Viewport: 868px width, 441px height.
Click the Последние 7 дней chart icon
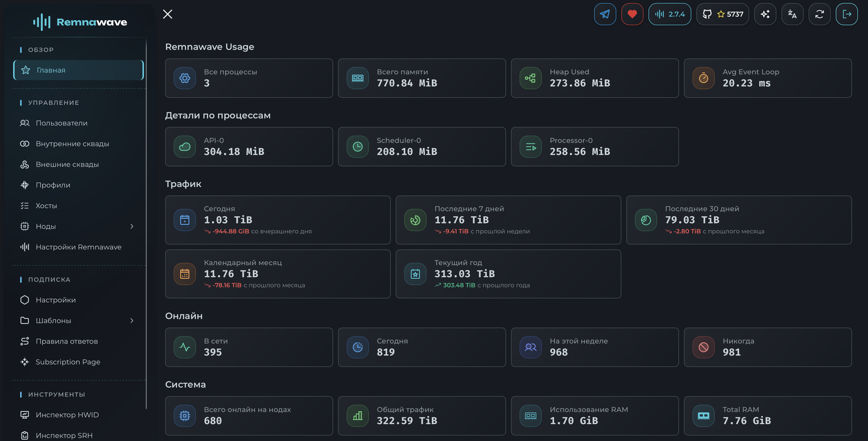[x=415, y=220]
